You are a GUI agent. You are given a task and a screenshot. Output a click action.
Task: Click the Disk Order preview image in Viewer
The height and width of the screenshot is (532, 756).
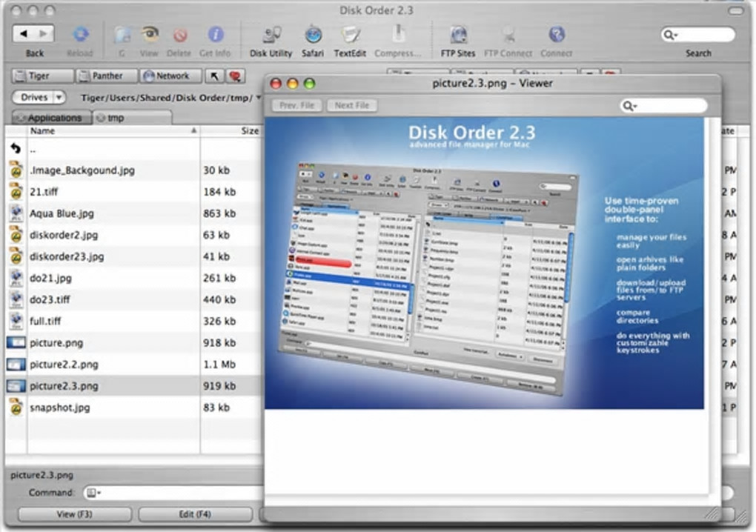pos(484,263)
